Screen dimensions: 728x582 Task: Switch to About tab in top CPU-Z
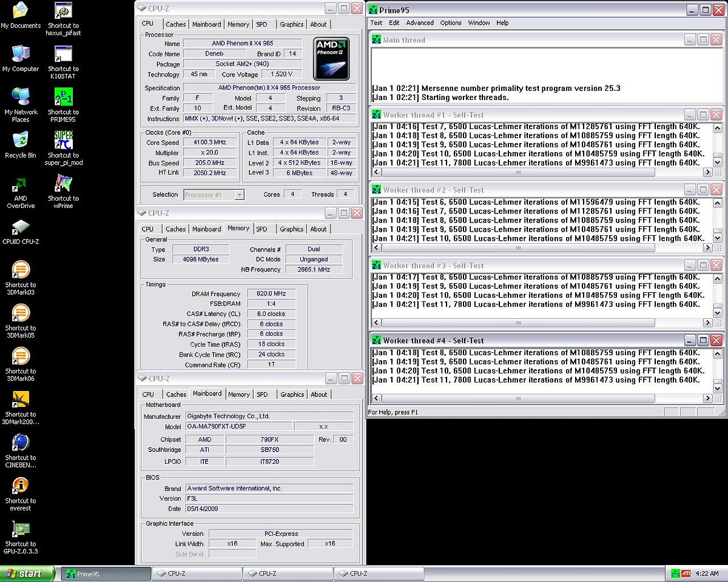[x=318, y=24]
